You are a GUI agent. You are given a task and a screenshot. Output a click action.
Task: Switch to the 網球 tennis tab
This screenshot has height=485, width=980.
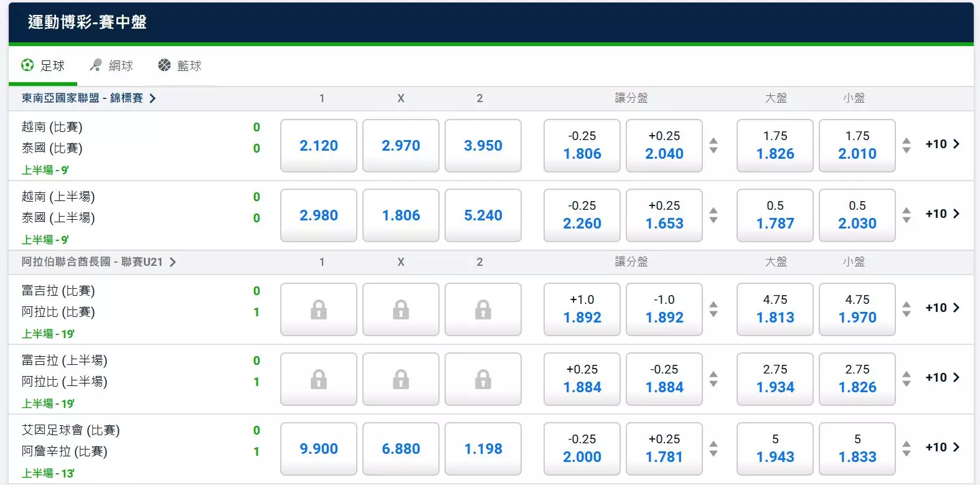coord(111,65)
